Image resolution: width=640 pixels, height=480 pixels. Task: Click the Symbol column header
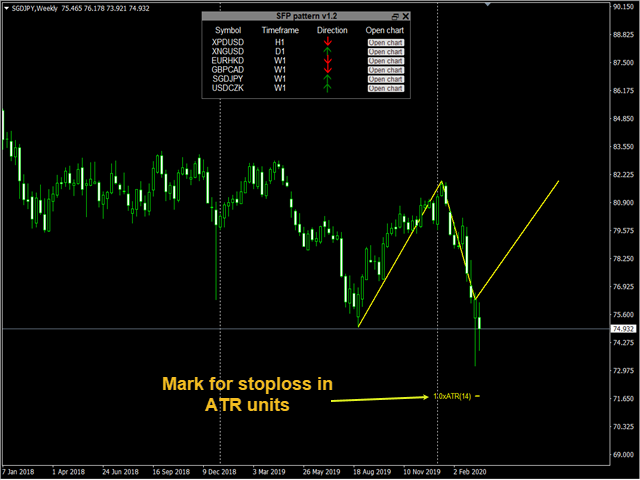pyautogui.click(x=228, y=30)
